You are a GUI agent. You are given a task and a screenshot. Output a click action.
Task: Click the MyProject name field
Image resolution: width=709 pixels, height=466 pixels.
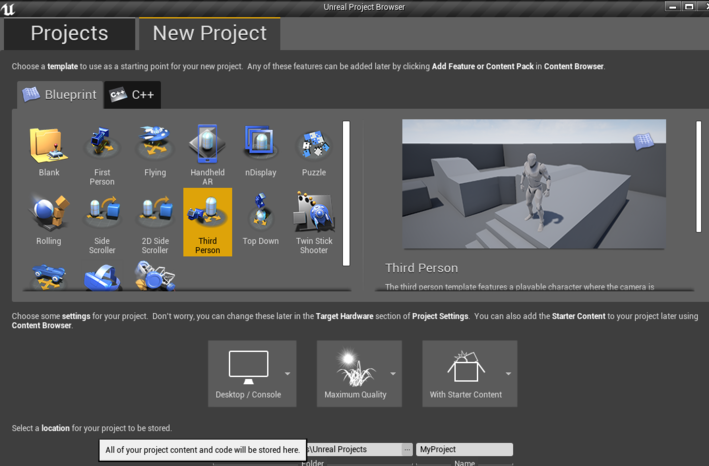point(464,449)
